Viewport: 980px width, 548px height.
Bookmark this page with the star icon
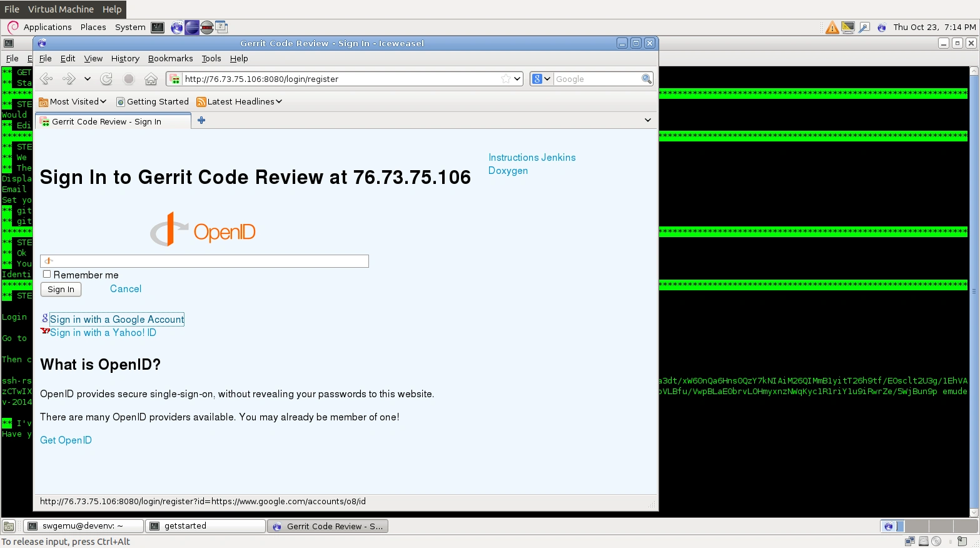pyautogui.click(x=505, y=79)
